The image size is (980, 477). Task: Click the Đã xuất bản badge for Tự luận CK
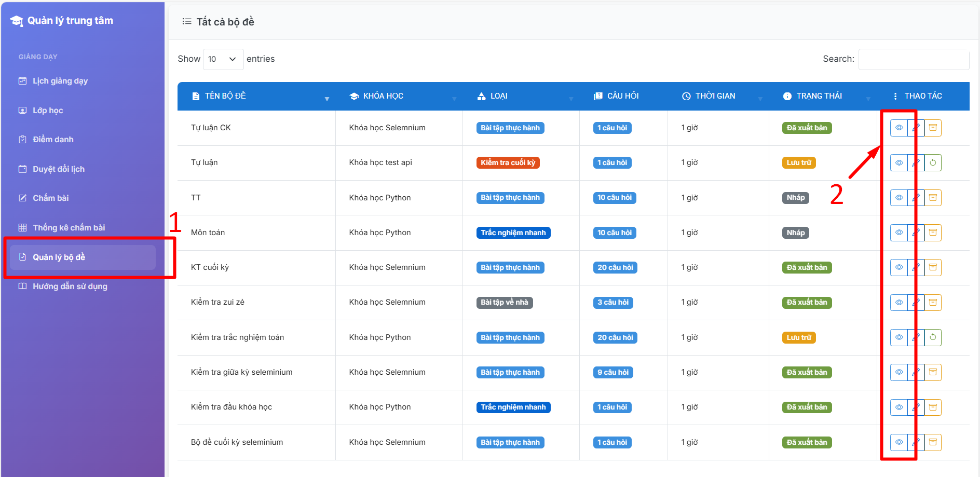point(807,128)
